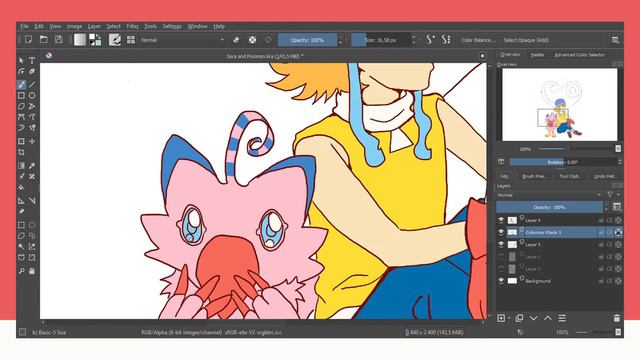This screenshot has height=360, width=640.
Task: Select the Line tool
Action: click(32, 84)
